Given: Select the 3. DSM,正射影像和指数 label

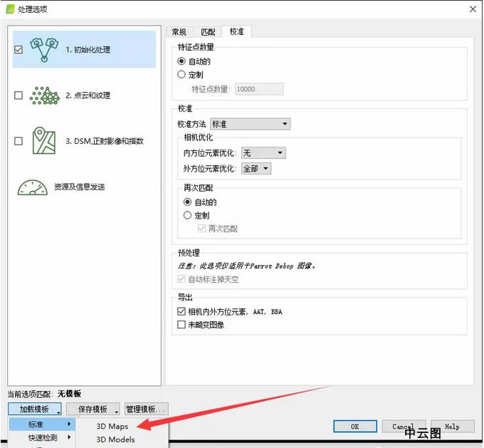Looking at the screenshot, I should pyautogui.click(x=105, y=141).
